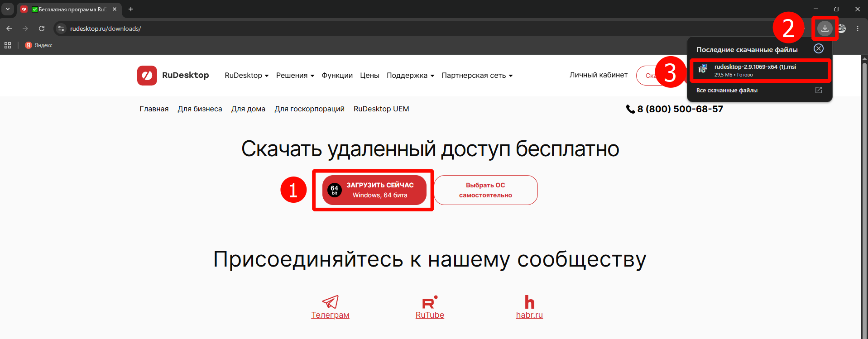
Task: Select the Для дома section
Action: (x=249, y=109)
